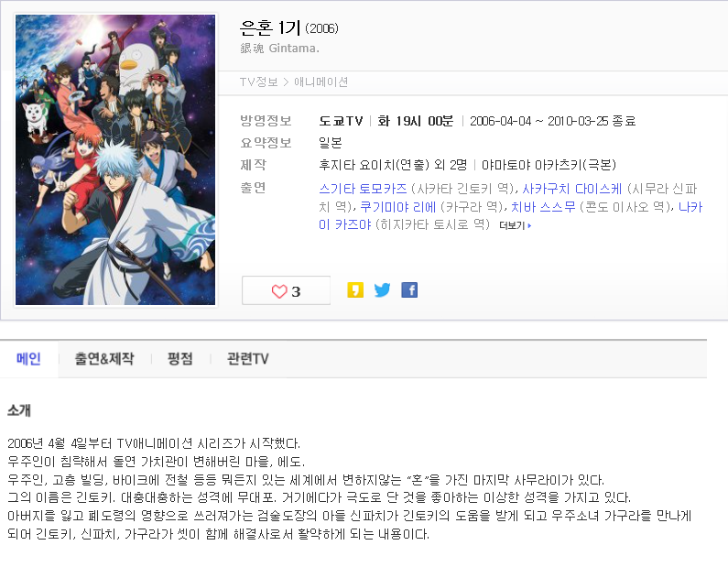Expand cast list with 더보기

click(x=515, y=225)
